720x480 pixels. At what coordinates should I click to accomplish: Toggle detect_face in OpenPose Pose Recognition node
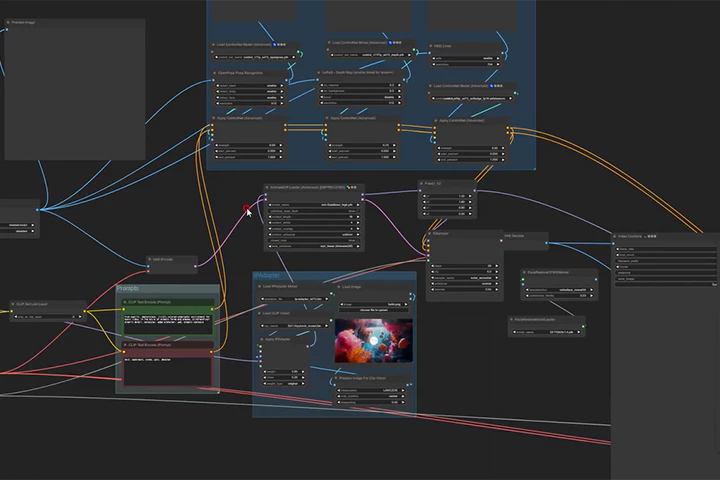[250, 97]
